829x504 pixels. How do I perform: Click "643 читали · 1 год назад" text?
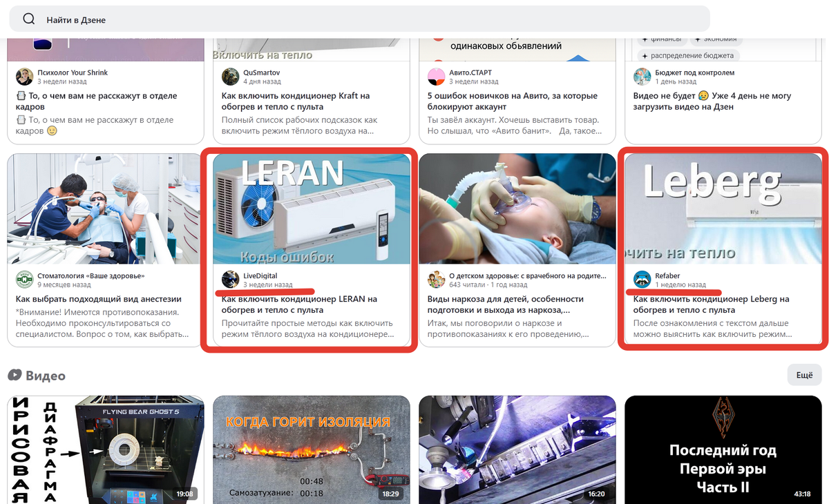488,284
